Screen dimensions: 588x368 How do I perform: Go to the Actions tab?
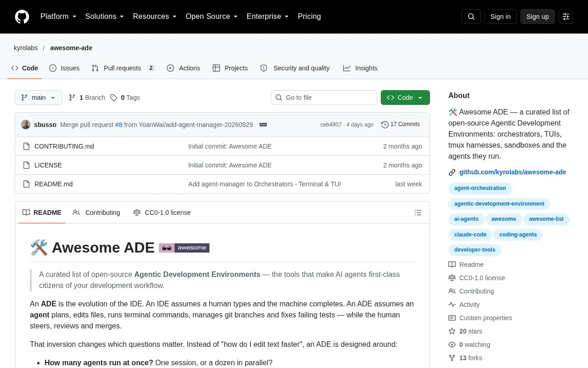(183, 68)
